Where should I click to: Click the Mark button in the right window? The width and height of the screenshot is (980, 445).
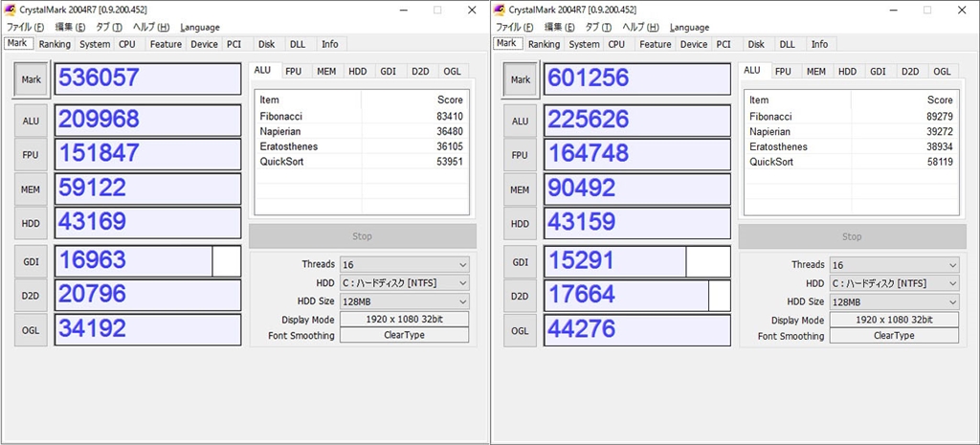tap(520, 79)
